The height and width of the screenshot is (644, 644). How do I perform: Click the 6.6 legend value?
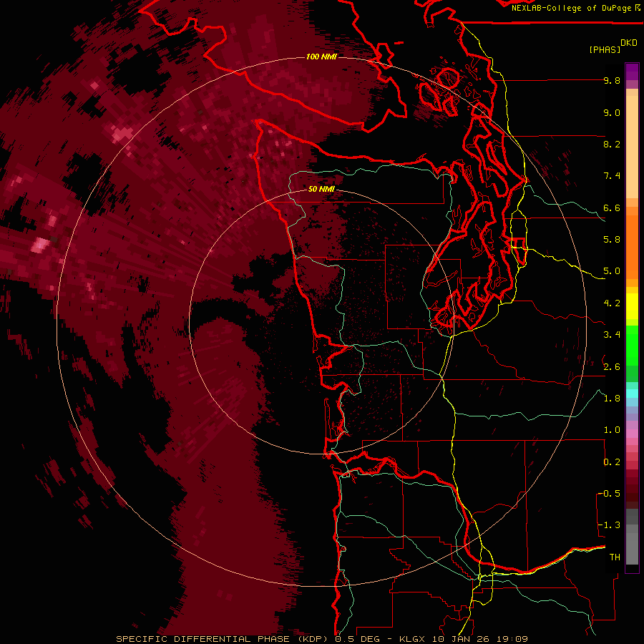point(612,208)
